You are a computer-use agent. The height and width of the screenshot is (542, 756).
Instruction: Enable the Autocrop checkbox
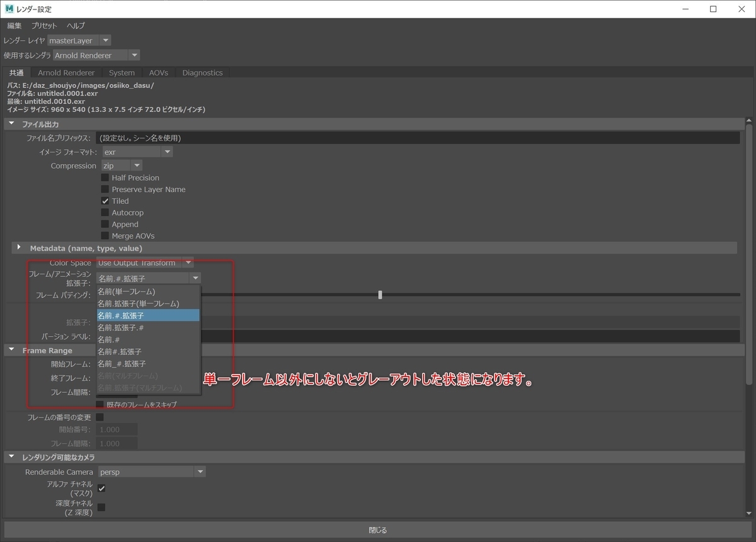coord(105,213)
